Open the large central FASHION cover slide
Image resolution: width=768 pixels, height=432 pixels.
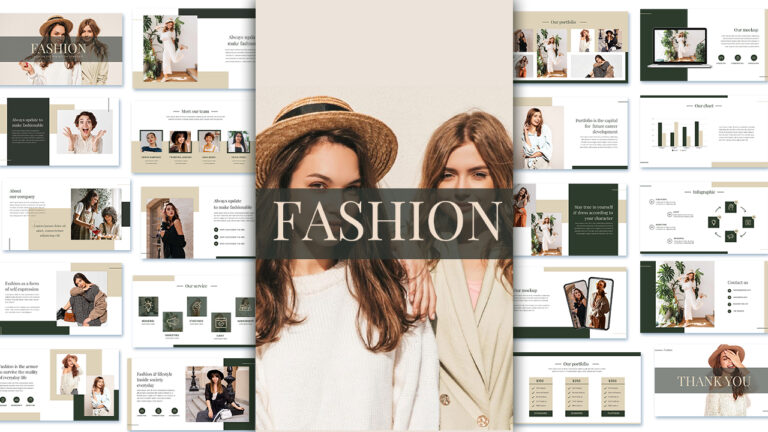[384, 216]
